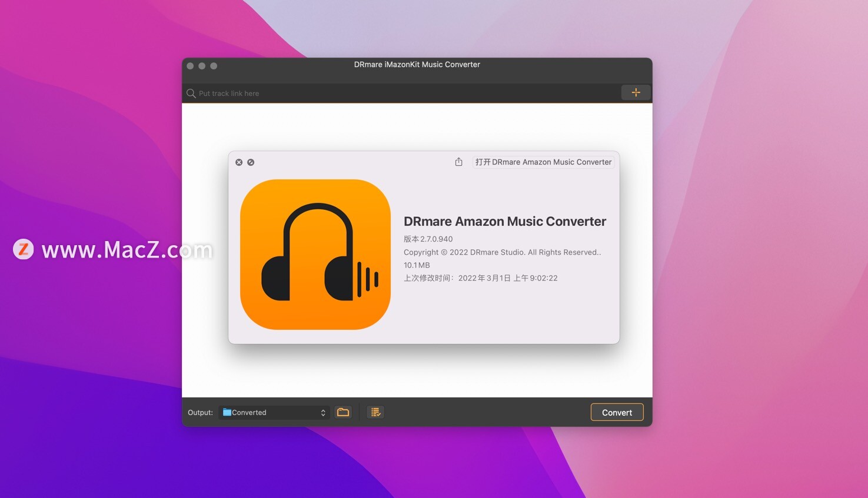The image size is (868, 498).
Task: Click the orange MacZ logo badge
Action: (x=23, y=249)
